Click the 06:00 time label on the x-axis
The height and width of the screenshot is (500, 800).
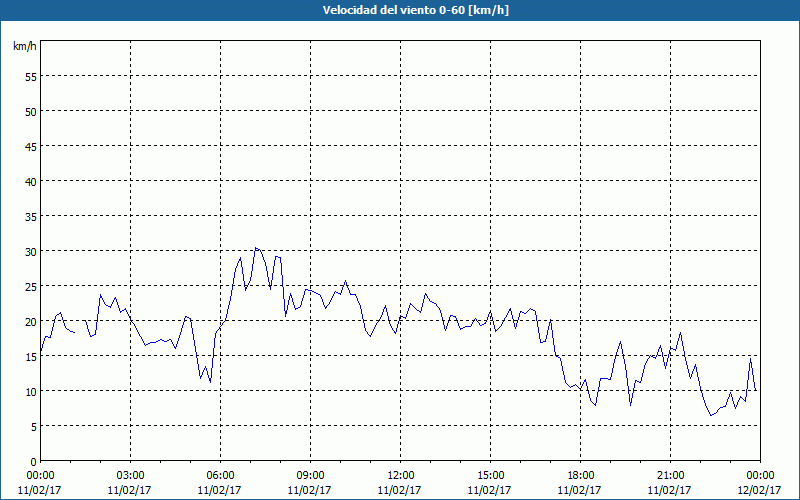[x=220, y=476]
